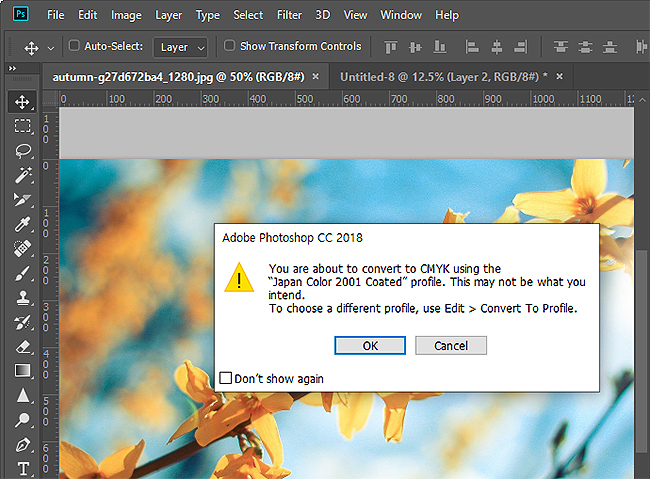
Task: Select the Gradient tool
Action: [22, 371]
